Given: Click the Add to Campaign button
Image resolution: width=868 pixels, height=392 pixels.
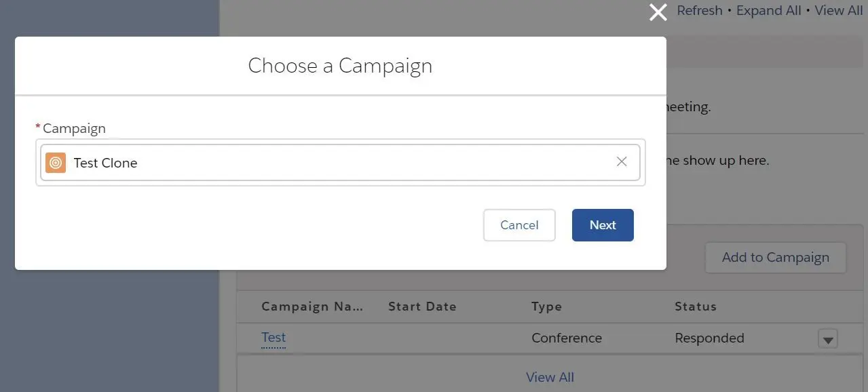Looking at the screenshot, I should point(776,258).
